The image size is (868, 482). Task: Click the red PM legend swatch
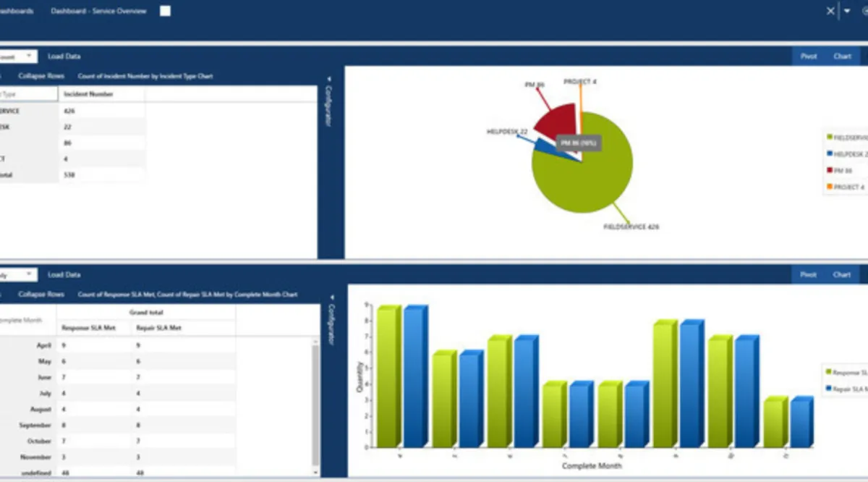pyautogui.click(x=829, y=170)
